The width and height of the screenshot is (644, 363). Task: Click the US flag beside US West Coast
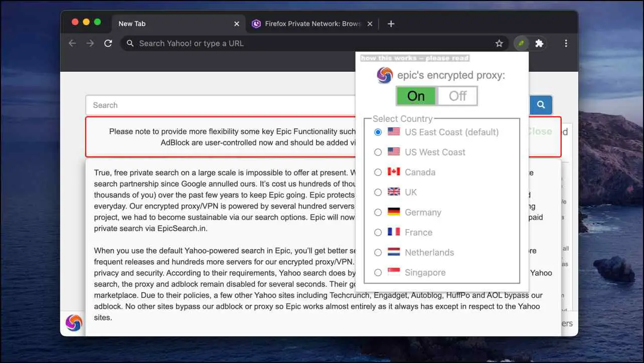394,152
